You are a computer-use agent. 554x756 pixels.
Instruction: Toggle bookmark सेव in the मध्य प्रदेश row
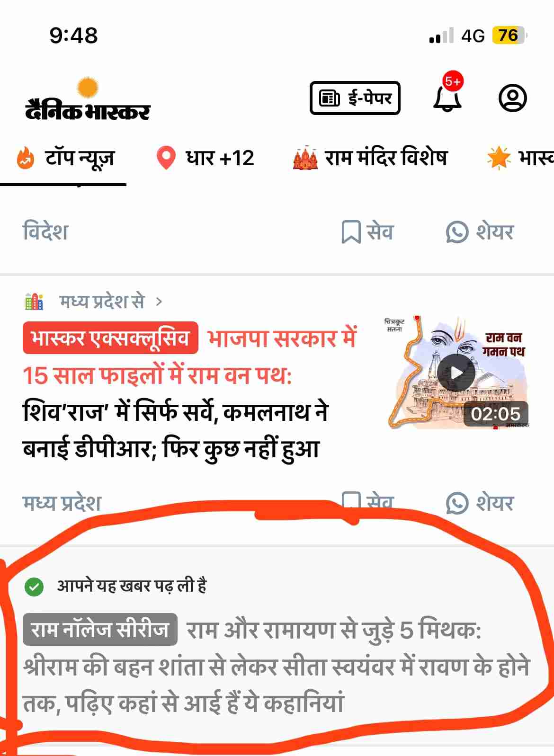(x=367, y=502)
